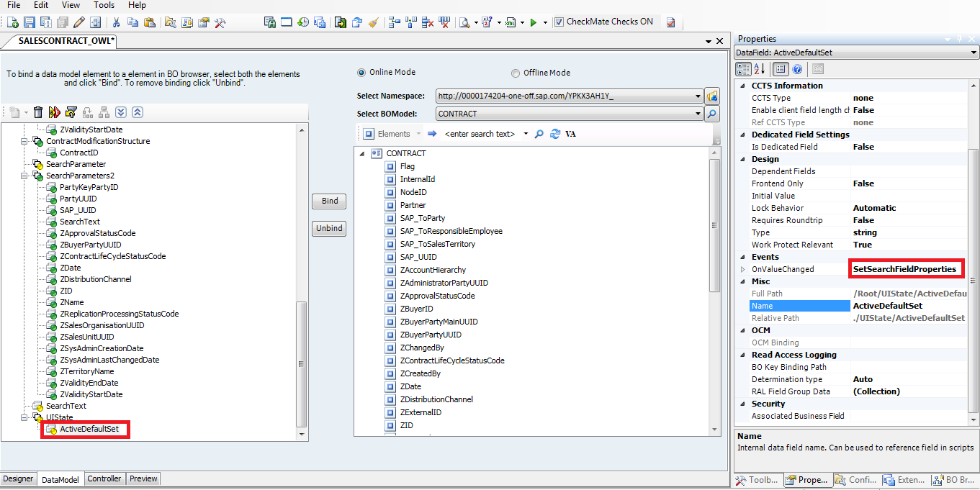Open the Select BOModel CONTRACT dropdown
980x490 pixels.
[x=698, y=114]
